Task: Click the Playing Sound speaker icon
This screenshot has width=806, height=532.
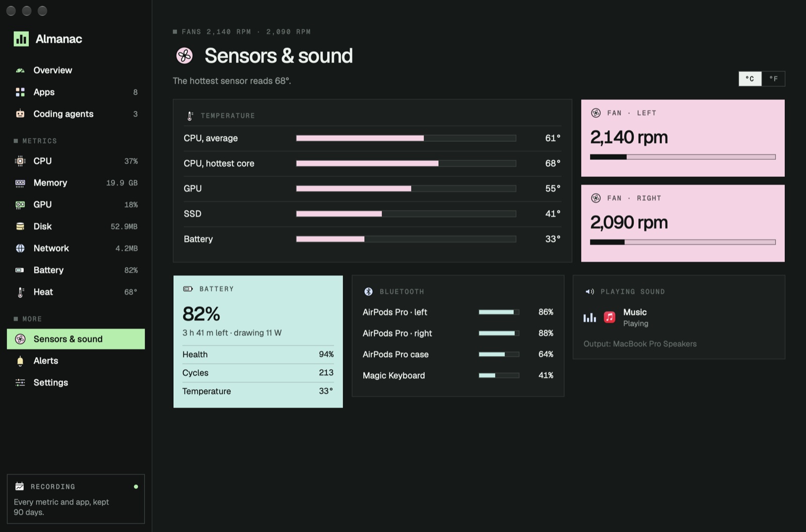Action: pos(589,291)
